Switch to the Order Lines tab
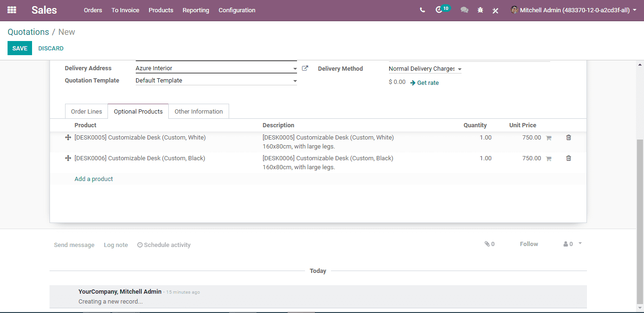This screenshot has width=644, height=313. (x=87, y=112)
